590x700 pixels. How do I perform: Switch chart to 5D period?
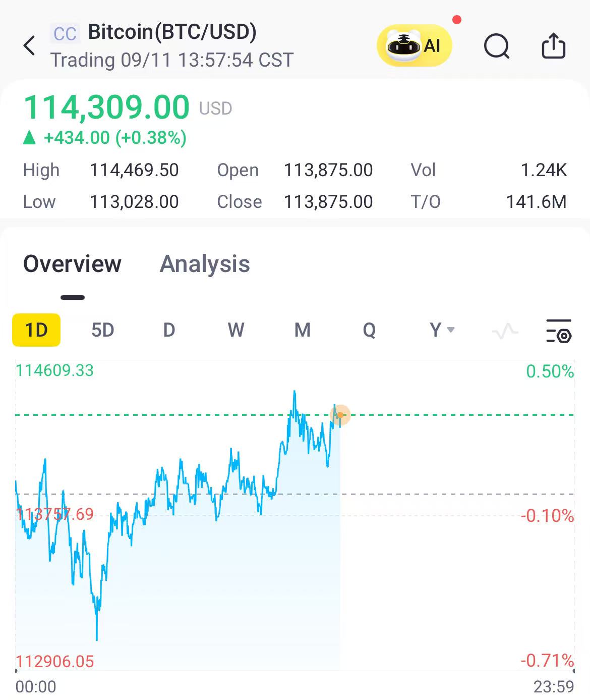tap(103, 330)
